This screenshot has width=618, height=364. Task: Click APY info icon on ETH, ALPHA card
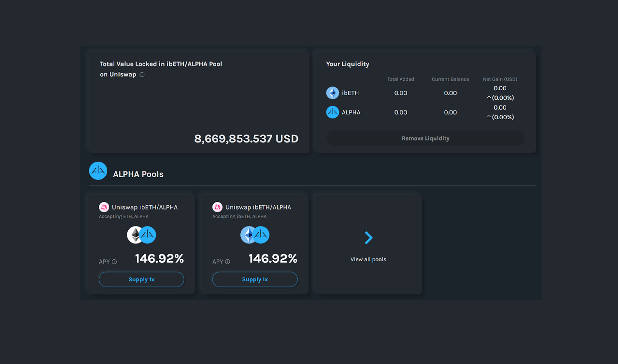click(114, 262)
